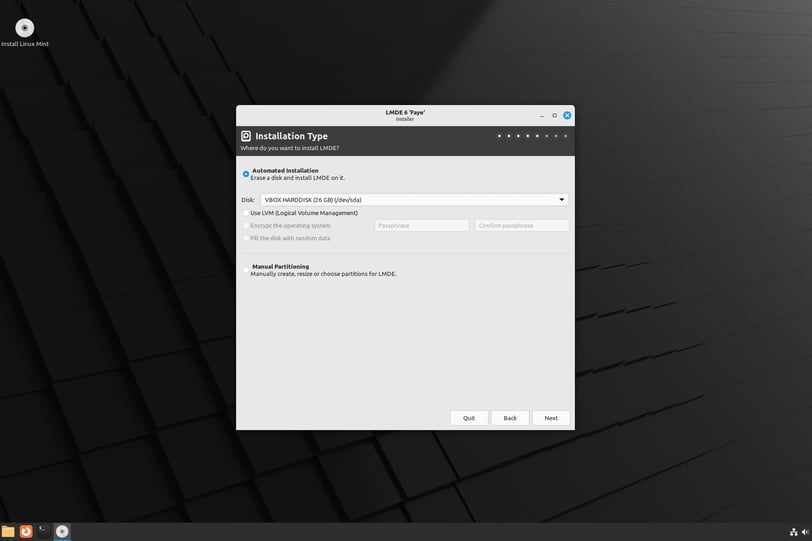Open the file manager from the taskbar
This screenshot has width=812, height=541.
[8, 531]
